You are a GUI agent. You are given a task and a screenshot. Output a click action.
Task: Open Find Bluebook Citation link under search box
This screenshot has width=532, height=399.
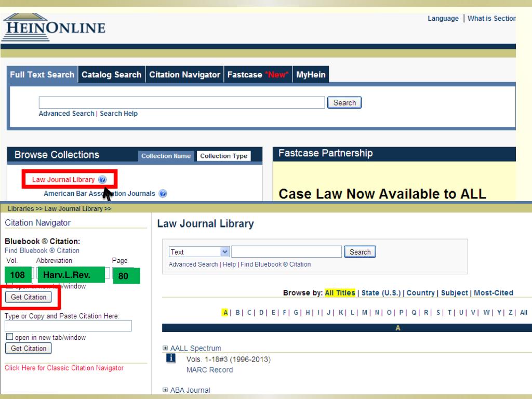tap(275, 264)
